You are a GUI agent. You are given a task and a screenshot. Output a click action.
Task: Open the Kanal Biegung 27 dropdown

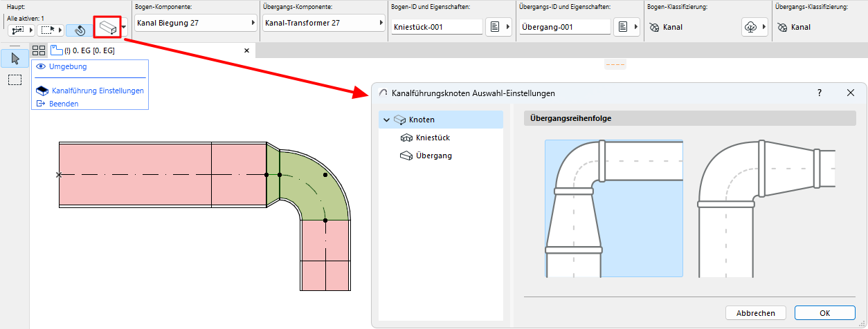click(x=195, y=23)
